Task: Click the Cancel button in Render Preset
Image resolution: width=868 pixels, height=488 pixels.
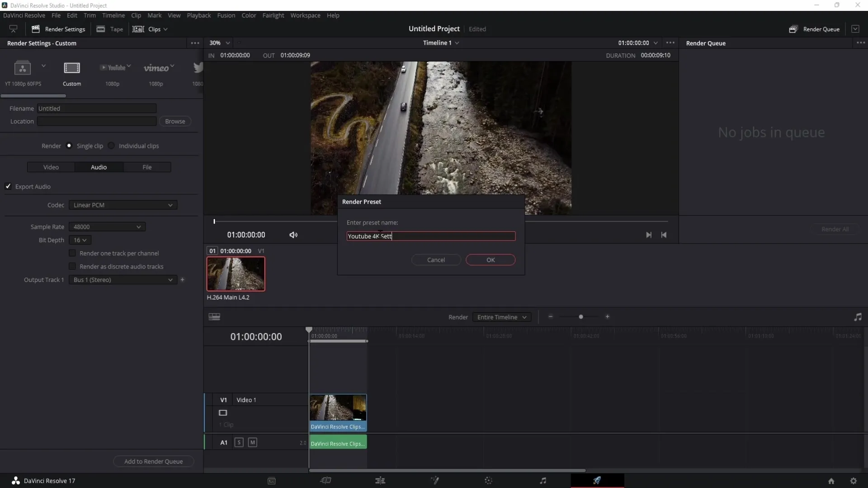Action: click(436, 260)
